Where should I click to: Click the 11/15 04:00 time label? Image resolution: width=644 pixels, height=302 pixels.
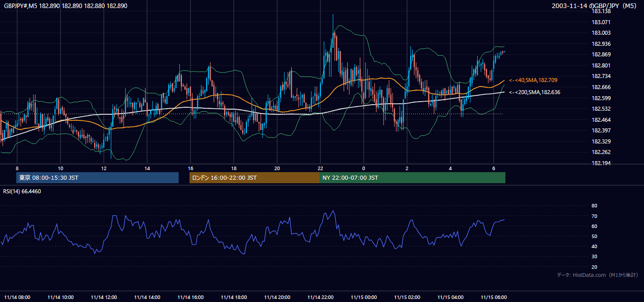tap(450, 297)
